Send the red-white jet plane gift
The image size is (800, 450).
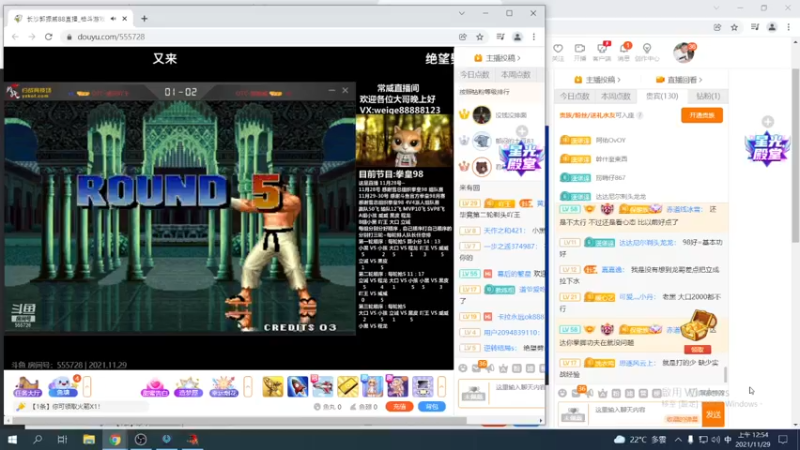pyautogui.click(x=322, y=387)
